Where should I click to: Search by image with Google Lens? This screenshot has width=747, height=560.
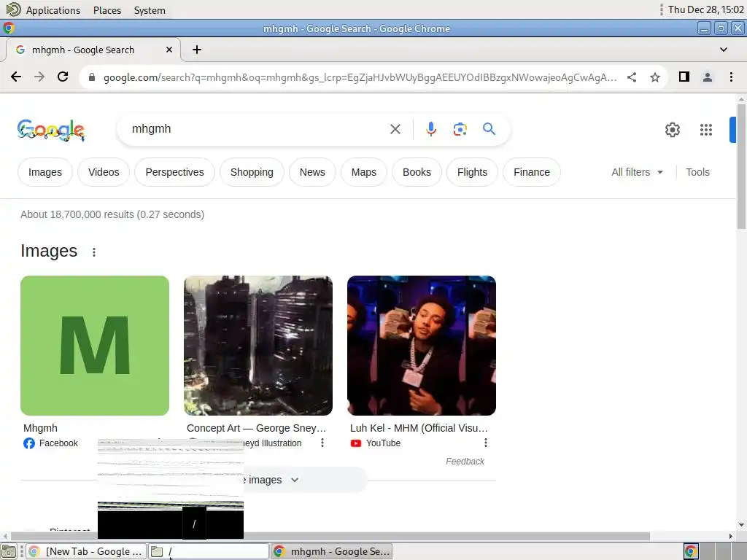point(460,129)
